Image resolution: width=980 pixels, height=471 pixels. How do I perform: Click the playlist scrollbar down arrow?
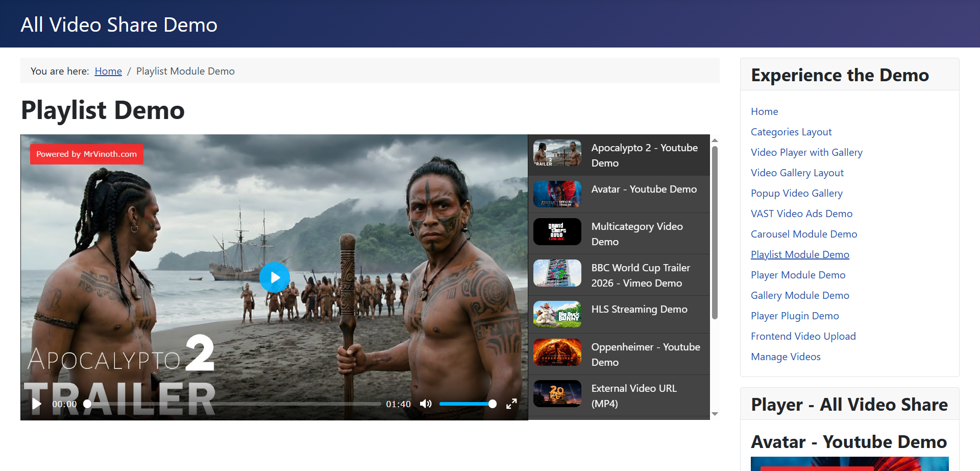(x=715, y=414)
